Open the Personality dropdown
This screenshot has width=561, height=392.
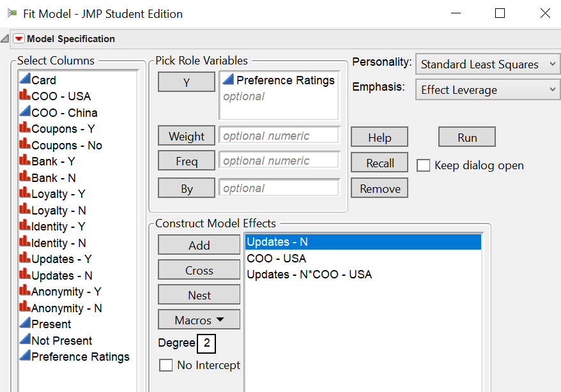[x=488, y=64]
